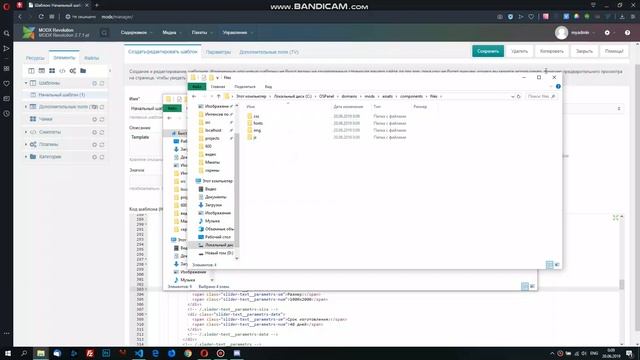The height and width of the screenshot is (360, 640).
Task: Open Opera sidebar bookmarks heart icon
Action: (7, 84)
